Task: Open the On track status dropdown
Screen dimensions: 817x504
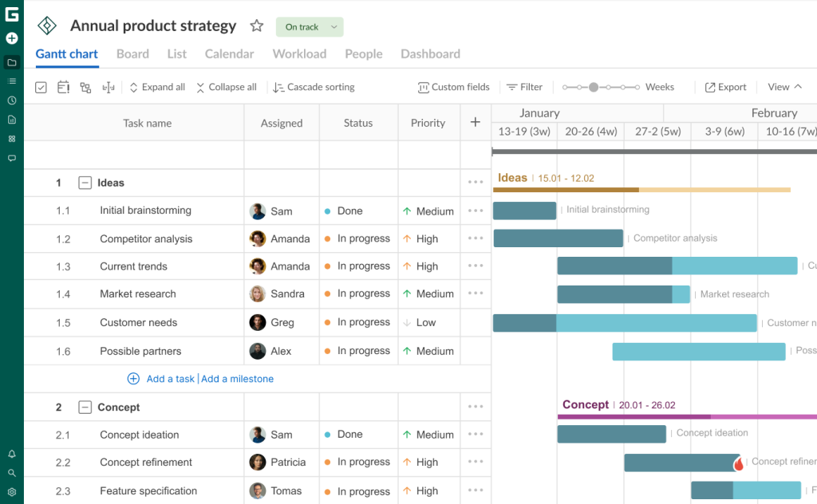Action: [310, 26]
